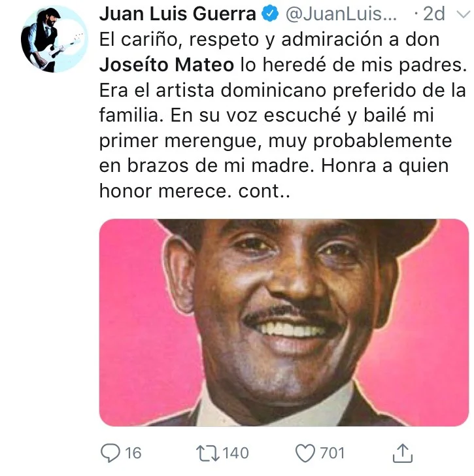View the attached portrait photo
The image size is (474, 476).
click(x=284, y=322)
